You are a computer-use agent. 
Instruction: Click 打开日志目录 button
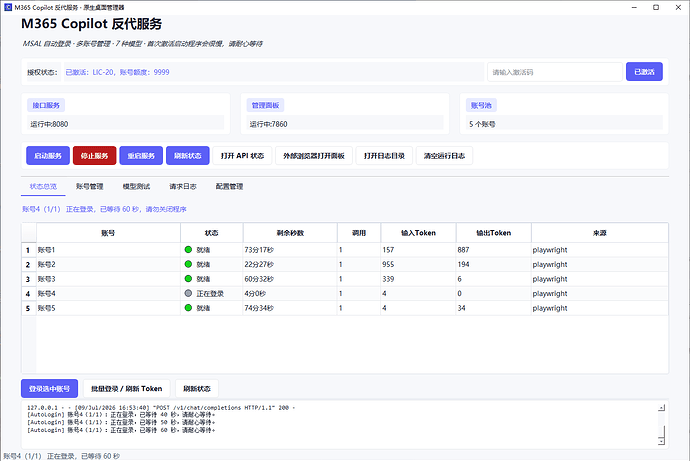[384, 156]
